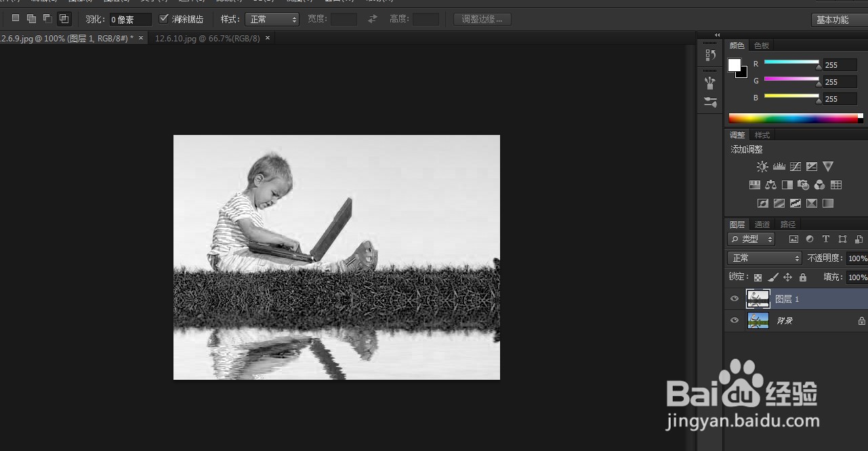Click the G green channel slider
The height and width of the screenshot is (451, 868).
[x=792, y=79]
